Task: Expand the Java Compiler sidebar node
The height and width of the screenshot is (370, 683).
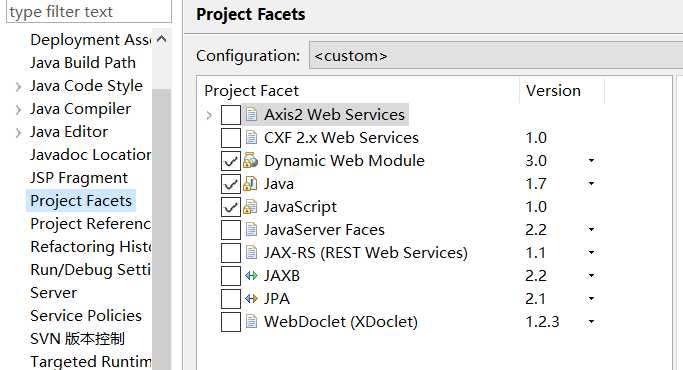Action: 18,109
